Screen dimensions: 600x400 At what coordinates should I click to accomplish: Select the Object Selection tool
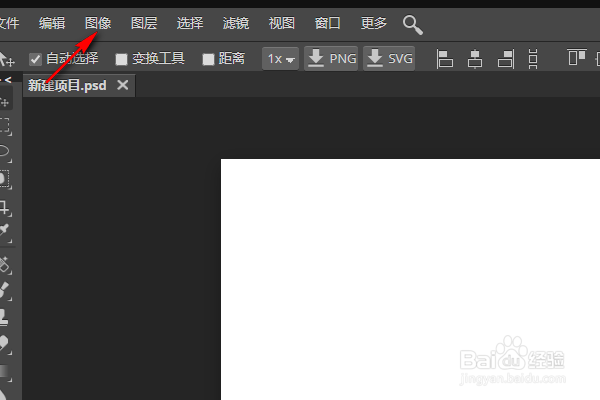coord(5,179)
